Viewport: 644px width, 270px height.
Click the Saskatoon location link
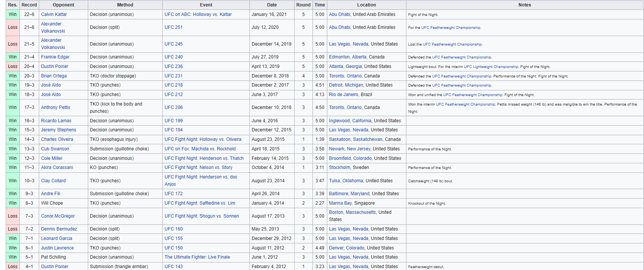click(x=339, y=139)
